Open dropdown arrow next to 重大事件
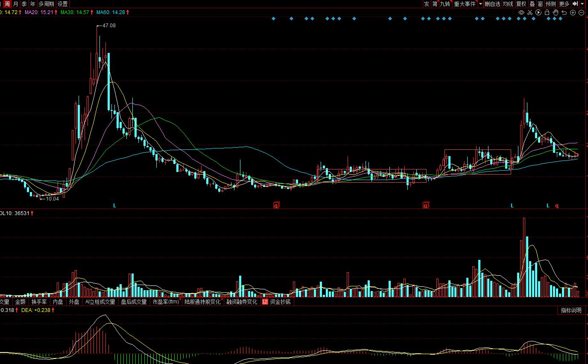This screenshot has width=588, height=364. pyautogui.click(x=480, y=4)
